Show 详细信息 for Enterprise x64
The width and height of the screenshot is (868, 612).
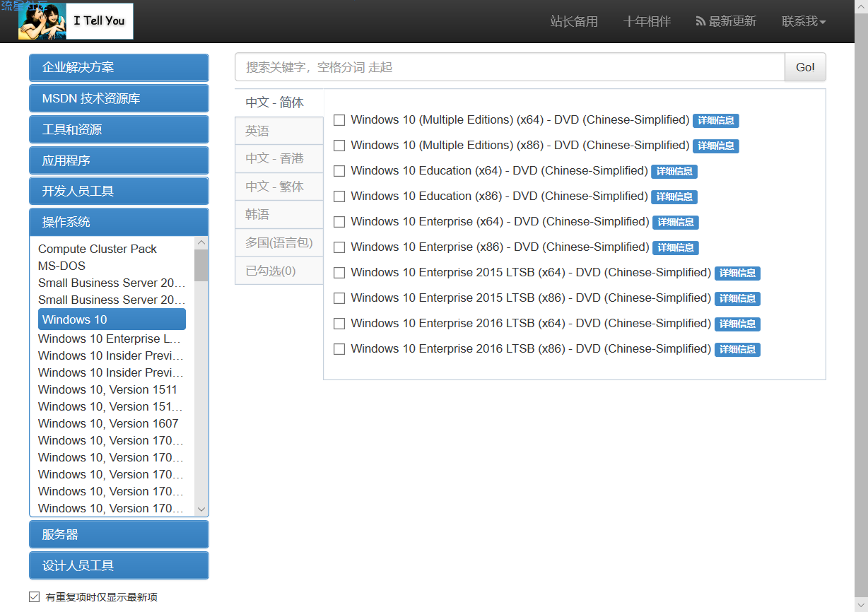click(x=676, y=223)
